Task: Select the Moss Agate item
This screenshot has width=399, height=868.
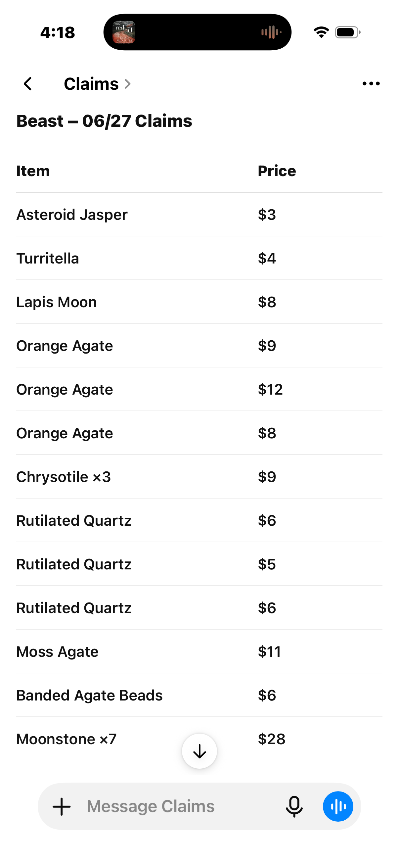Action: [57, 652]
